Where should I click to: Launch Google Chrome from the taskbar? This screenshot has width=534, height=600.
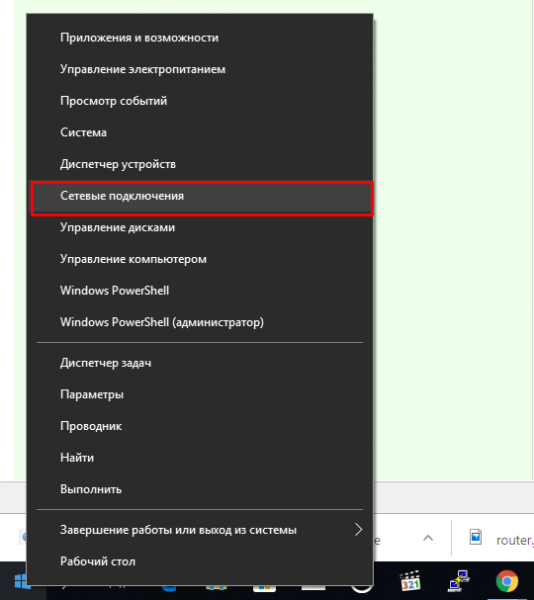pyautogui.click(x=507, y=582)
